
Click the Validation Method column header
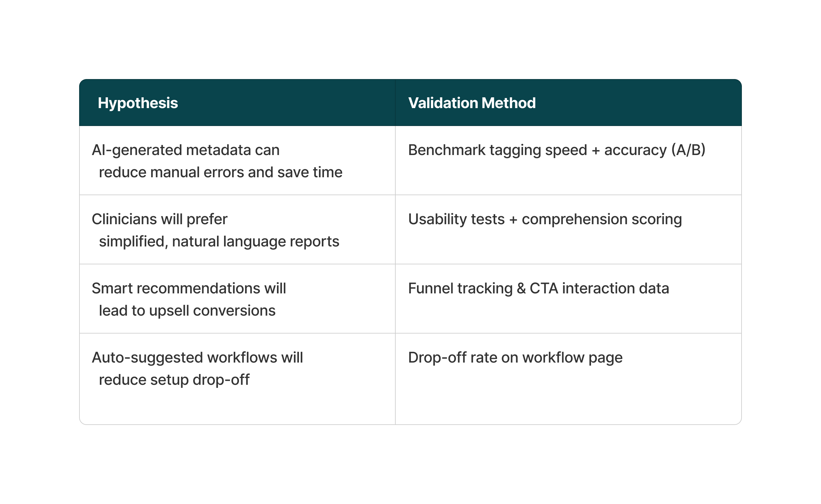click(568, 103)
